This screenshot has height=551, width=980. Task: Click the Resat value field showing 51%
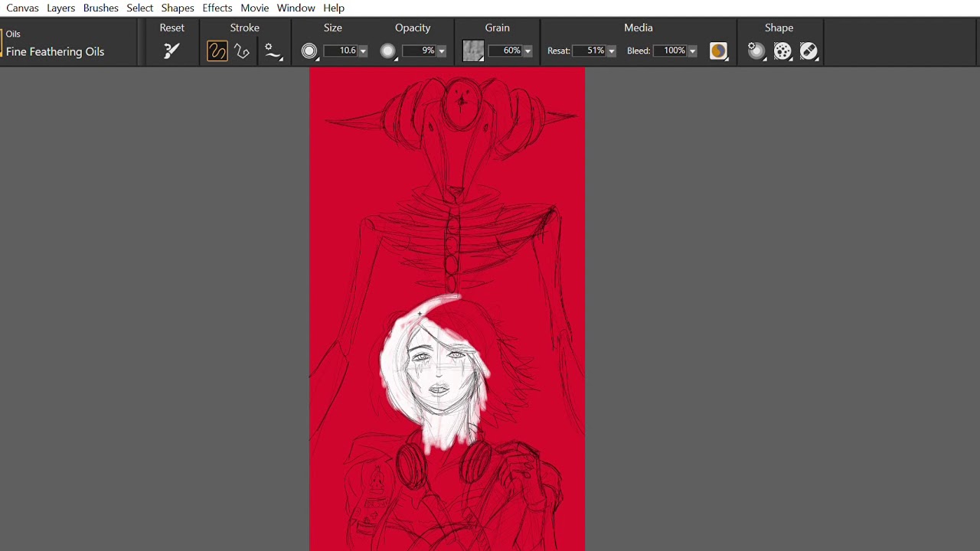pyautogui.click(x=590, y=51)
